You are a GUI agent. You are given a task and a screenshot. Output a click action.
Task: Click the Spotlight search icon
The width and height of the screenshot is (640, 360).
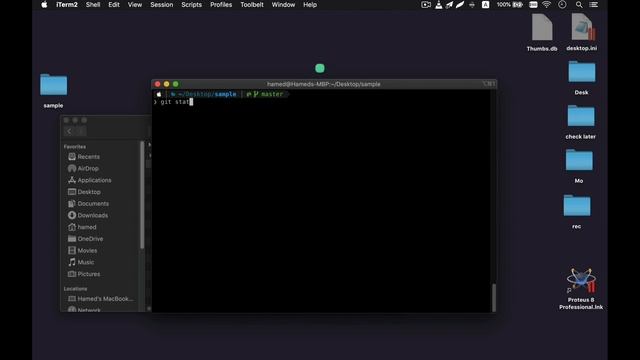click(579, 5)
